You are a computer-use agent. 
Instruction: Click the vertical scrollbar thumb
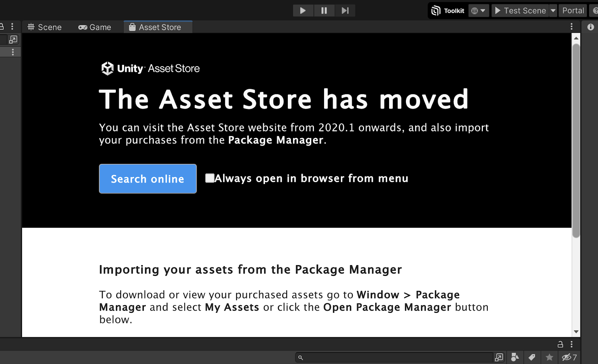pyautogui.click(x=576, y=140)
